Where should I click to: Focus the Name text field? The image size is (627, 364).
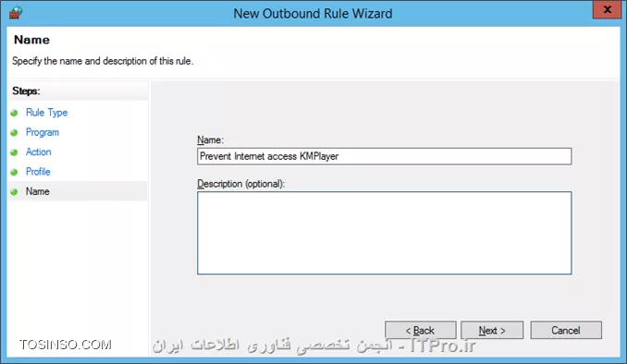pos(385,156)
